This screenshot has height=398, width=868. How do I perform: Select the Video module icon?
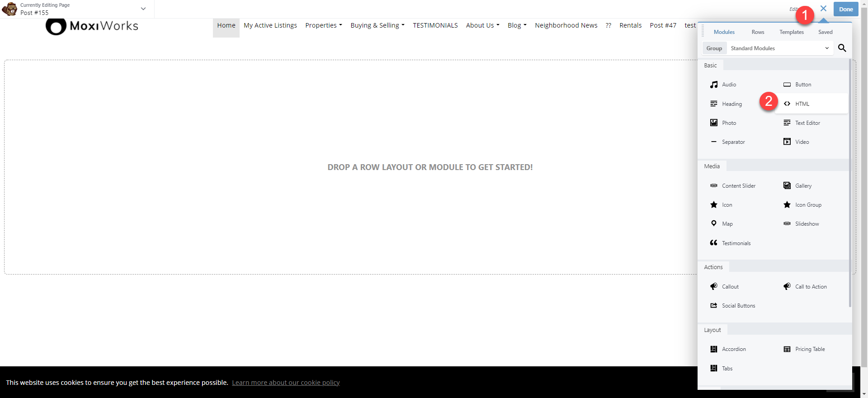coord(787,142)
